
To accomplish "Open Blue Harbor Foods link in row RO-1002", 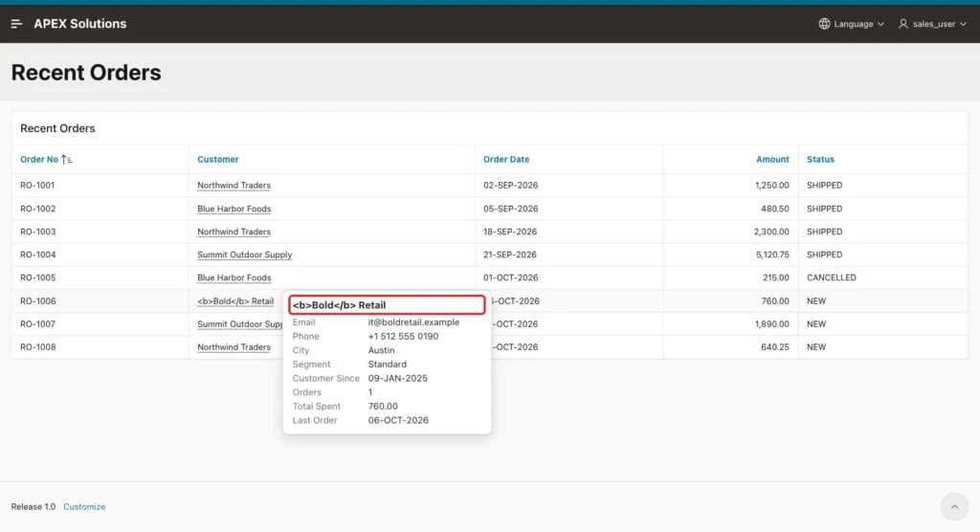I will click(234, 209).
